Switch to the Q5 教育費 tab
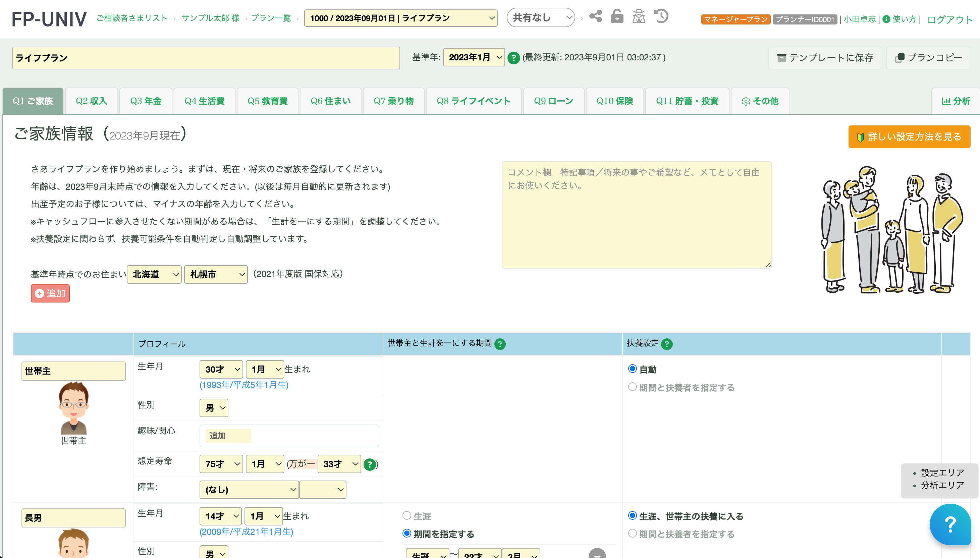This screenshot has height=558, width=980. coord(268,101)
